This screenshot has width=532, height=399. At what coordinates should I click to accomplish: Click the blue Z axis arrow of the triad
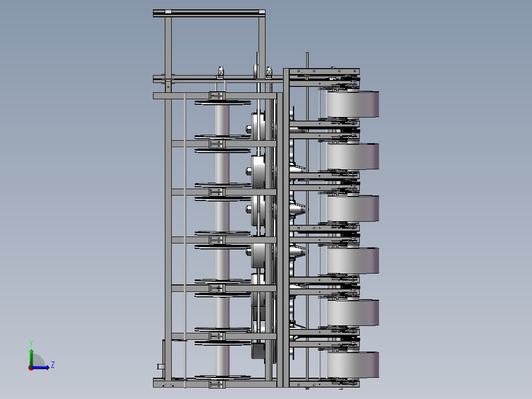(x=41, y=367)
